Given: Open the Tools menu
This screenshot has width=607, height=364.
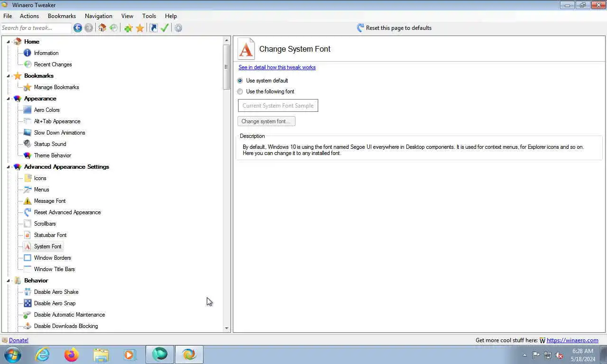Looking at the screenshot, I should click(x=149, y=16).
